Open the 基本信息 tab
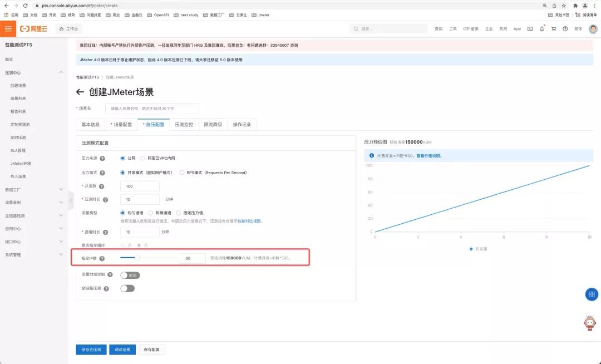 90,125
